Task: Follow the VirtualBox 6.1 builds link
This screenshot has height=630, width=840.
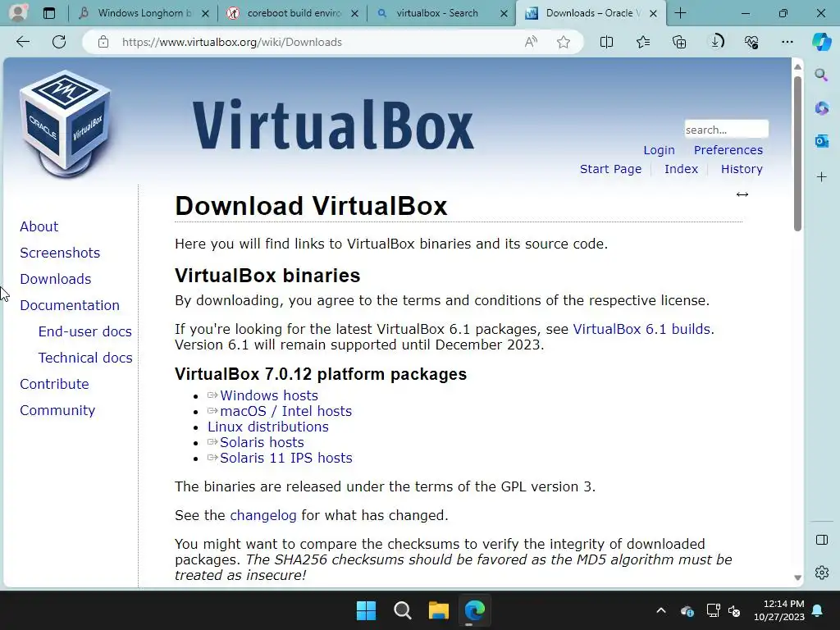Action: (x=641, y=329)
